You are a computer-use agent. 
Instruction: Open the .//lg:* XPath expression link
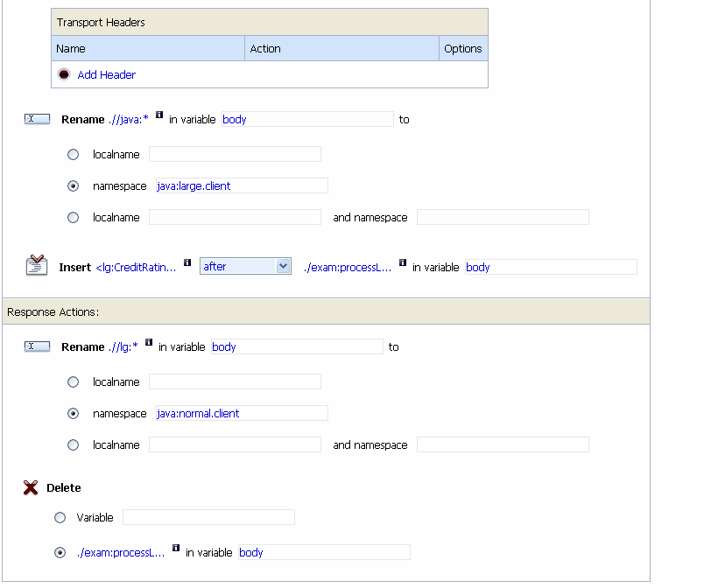[x=123, y=347]
